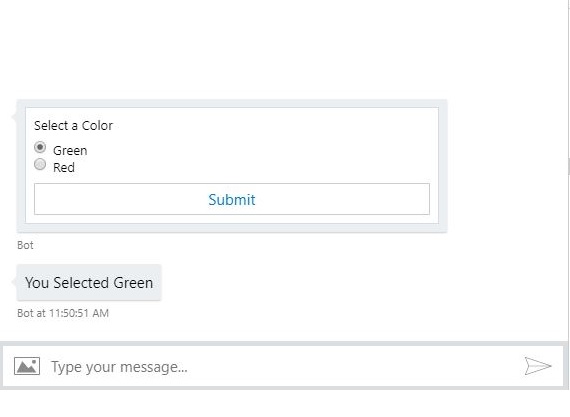570x417 pixels.
Task: Click the Bot at 11:50:51 AM timestamp
Action: coord(63,313)
